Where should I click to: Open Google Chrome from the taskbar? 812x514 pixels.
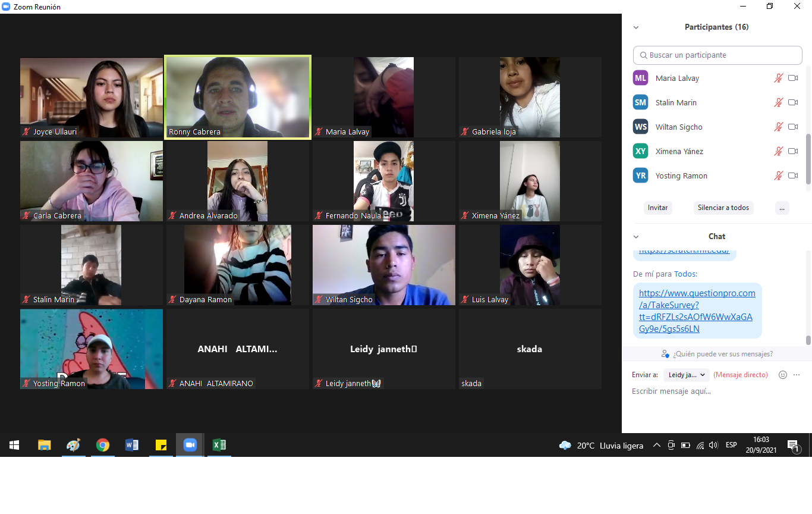tap(103, 445)
